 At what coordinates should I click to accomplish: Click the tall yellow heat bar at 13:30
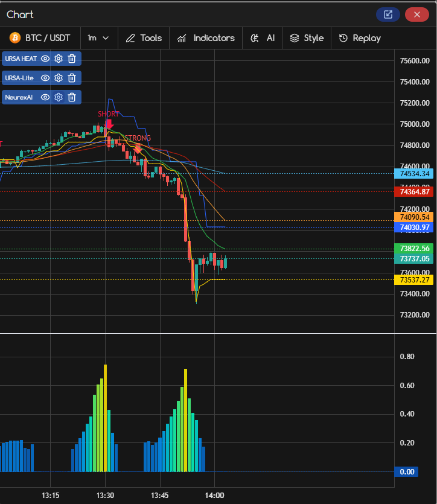pos(105,418)
